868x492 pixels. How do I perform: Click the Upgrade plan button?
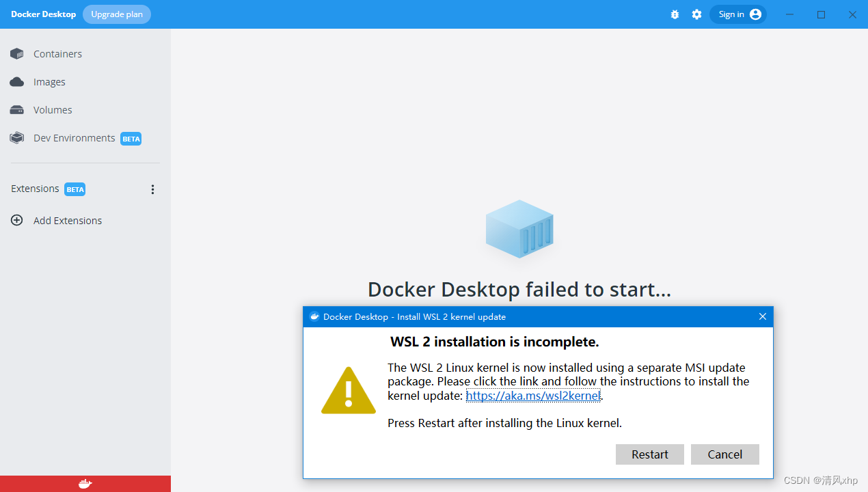tap(117, 14)
